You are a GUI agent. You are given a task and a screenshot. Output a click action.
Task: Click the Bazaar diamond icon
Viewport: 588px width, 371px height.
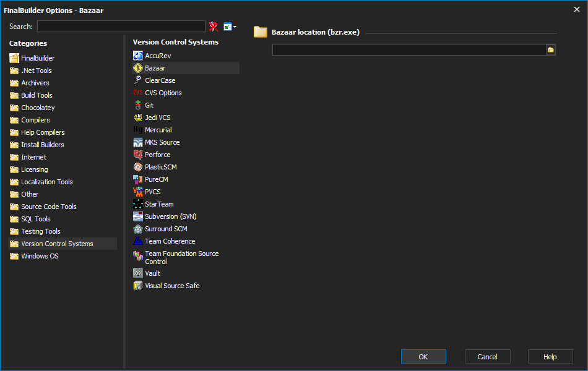[x=138, y=68]
